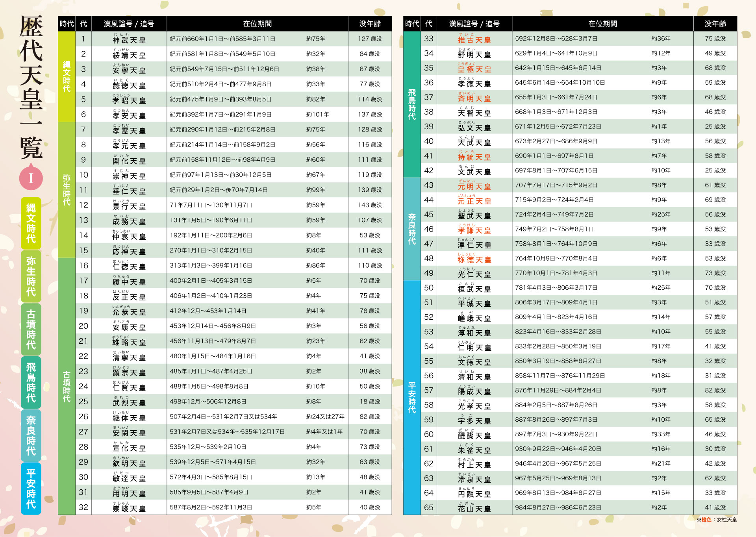Click 応神天皇 in row 15
756x537 pixels.
[x=129, y=252]
